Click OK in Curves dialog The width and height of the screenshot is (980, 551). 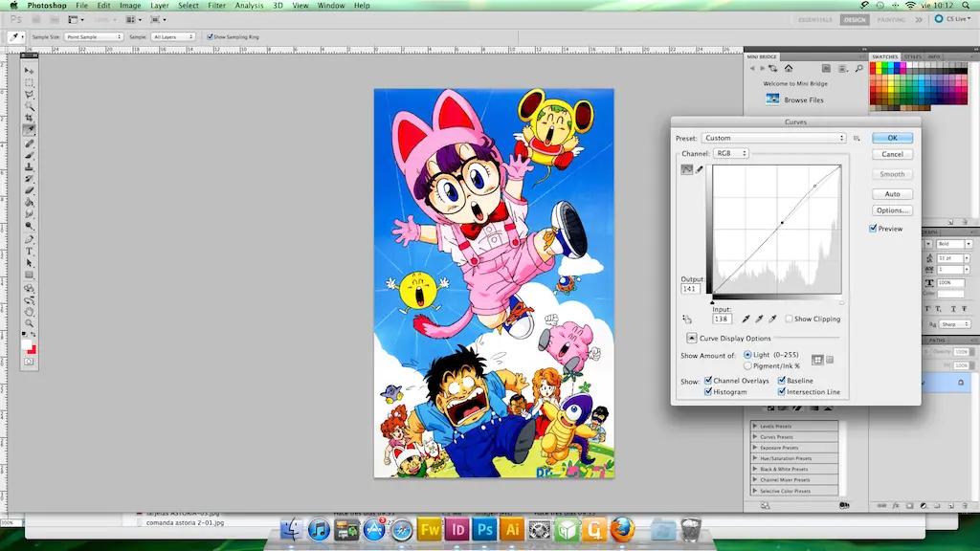[x=892, y=138]
